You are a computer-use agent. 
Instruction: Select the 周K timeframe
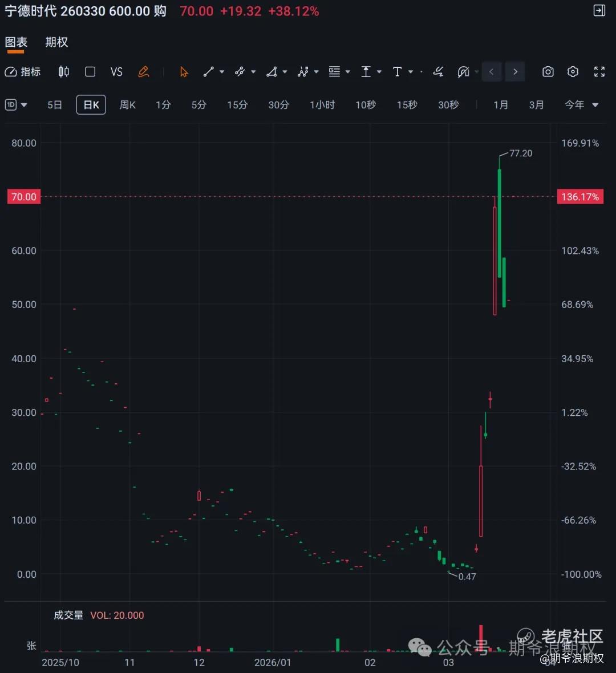128,105
